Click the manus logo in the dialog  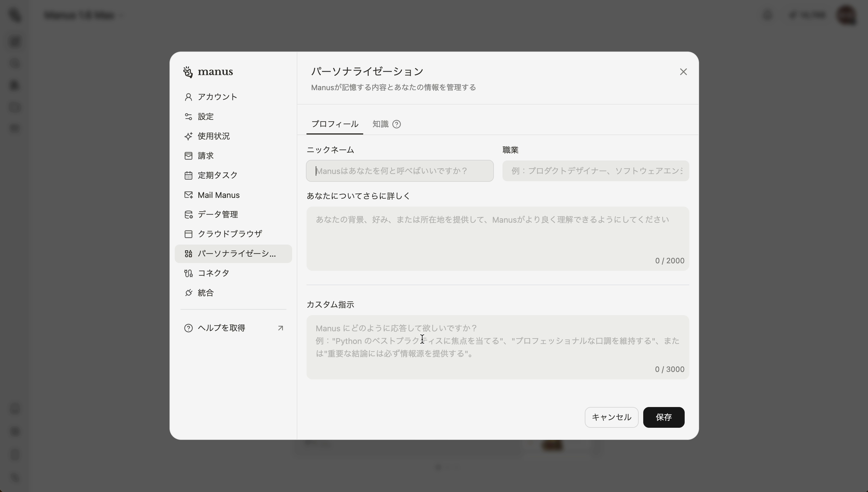point(208,72)
